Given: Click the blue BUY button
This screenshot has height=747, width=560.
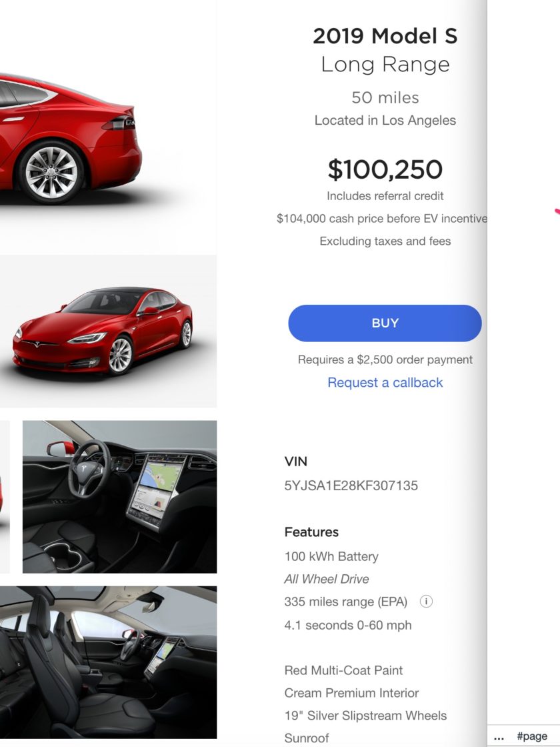Looking at the screenshot, I should pos(385,323).
